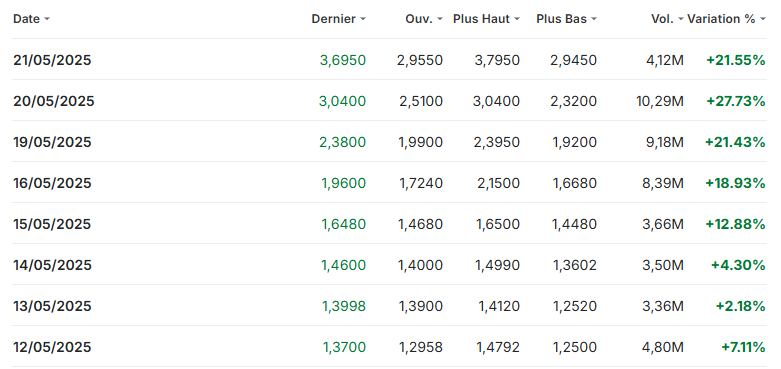Sort by Ouv. column arrow

point(440,19)
